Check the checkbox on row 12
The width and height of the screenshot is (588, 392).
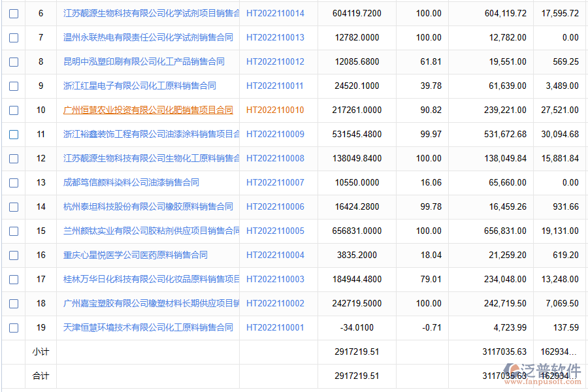14,158
